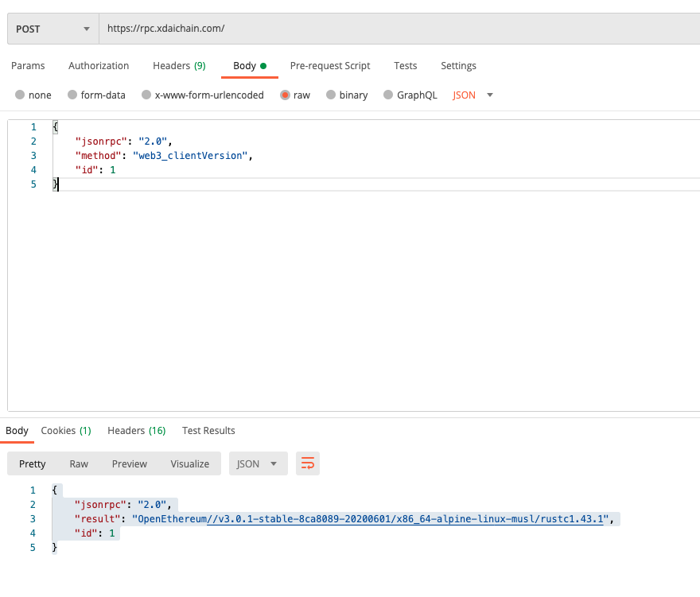The height and width of the screenshot is (597, 700).
Task: Open the Pre-request Script tab
Action: coord(330,66)
